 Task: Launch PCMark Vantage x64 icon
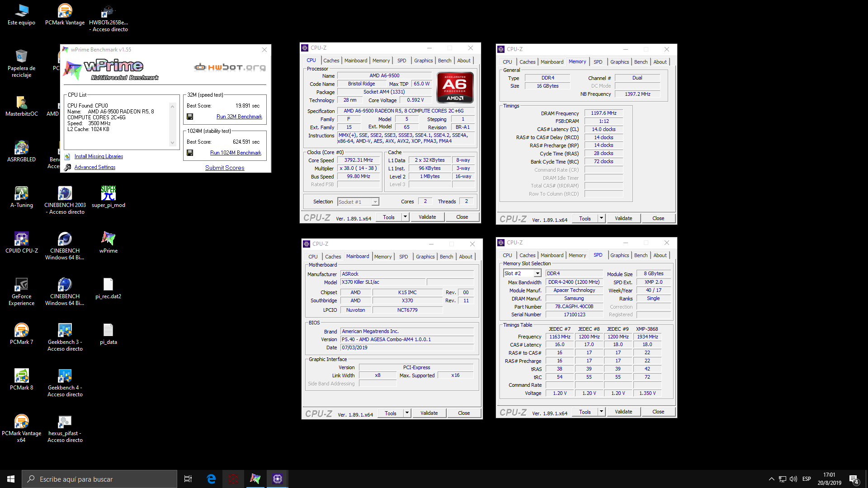pos(21,429)
